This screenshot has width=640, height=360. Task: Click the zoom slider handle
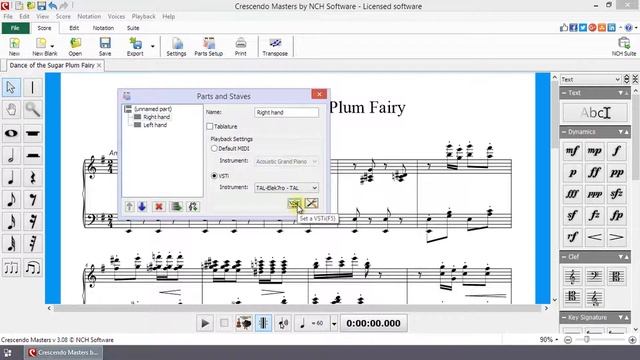pyautogui.click(x=587, y=340)
